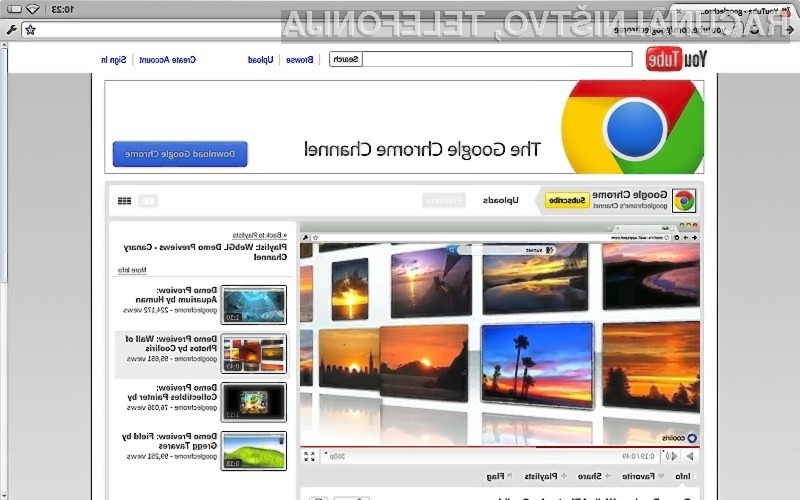The height and width of the screenshot is (500, 800).
Task: Open Wall of Photos by Cooliris thumbnail
Action: (254, 354)
